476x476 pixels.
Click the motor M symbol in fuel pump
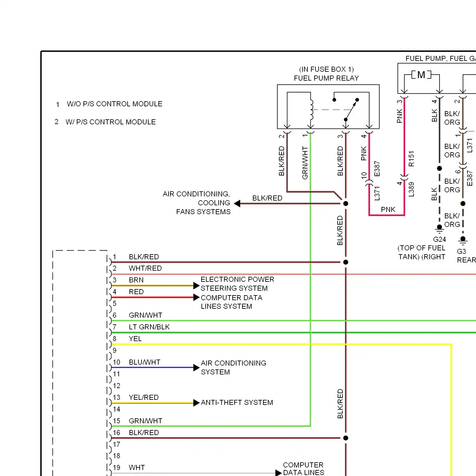pos(421,75)
